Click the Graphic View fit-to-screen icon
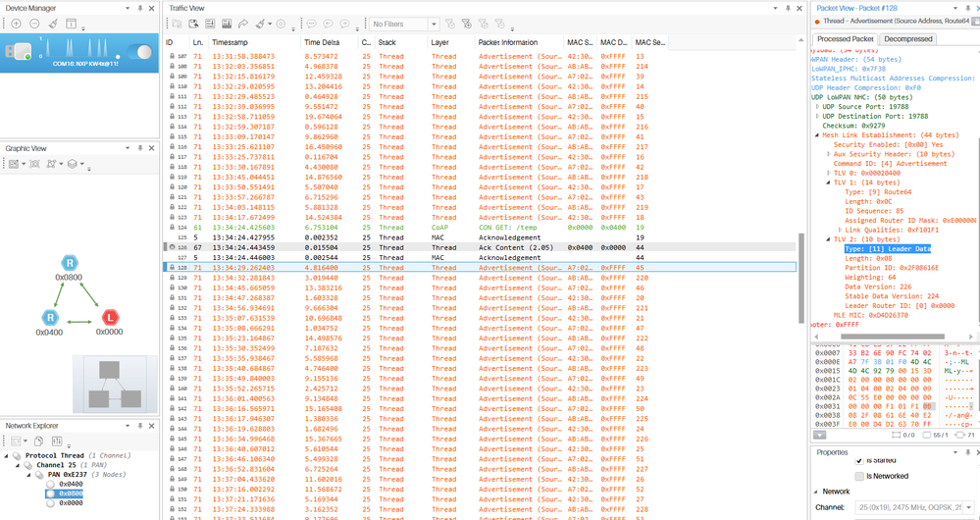The image size is (980, 520). 34,164
